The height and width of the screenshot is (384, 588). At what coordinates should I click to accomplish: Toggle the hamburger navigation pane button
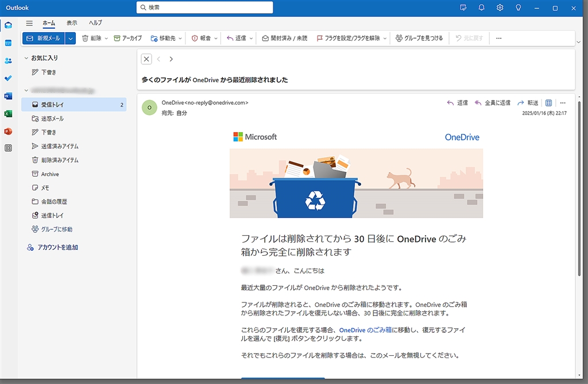[x=29, y=23]
